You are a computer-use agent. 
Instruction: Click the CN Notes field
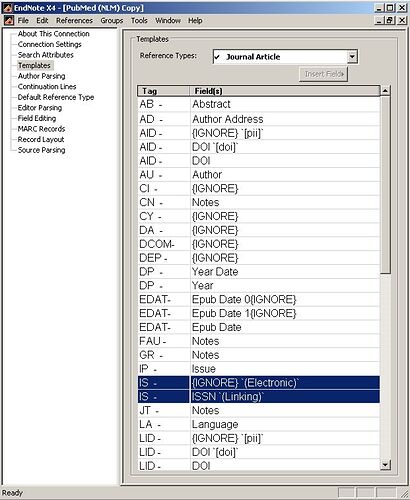pyautogui.click(x=285, y=202)
